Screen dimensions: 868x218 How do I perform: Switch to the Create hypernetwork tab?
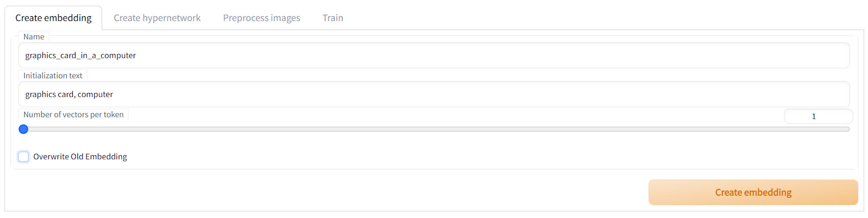tap(157, 18)
